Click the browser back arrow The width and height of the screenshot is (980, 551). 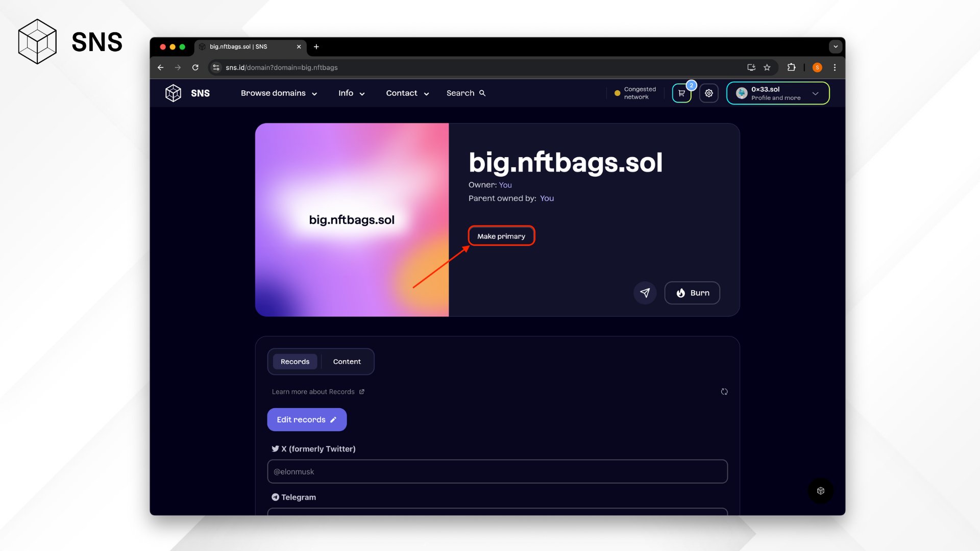[x=161, y=67]
